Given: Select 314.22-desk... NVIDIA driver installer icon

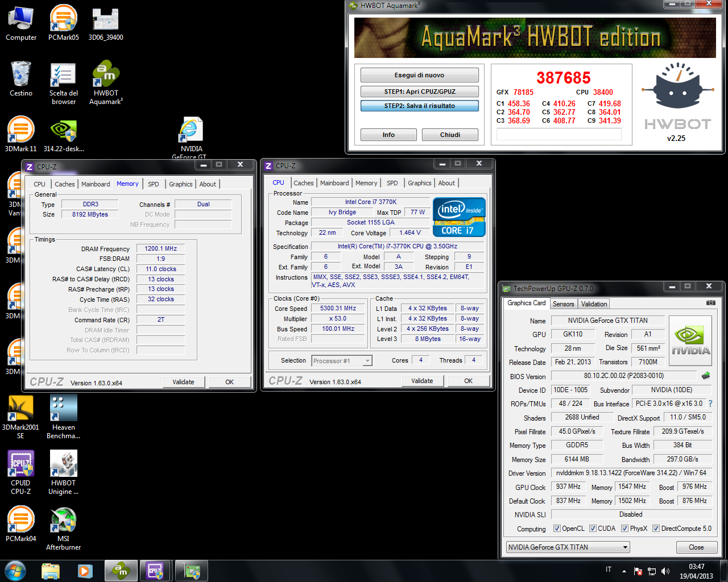Looking at the screenshot, I should point(64,135).
